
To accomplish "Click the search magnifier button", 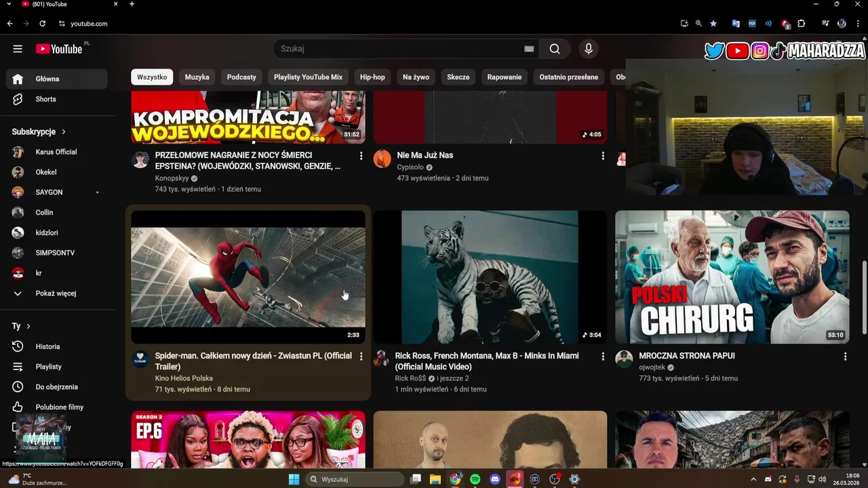I will tap(555, 49).
